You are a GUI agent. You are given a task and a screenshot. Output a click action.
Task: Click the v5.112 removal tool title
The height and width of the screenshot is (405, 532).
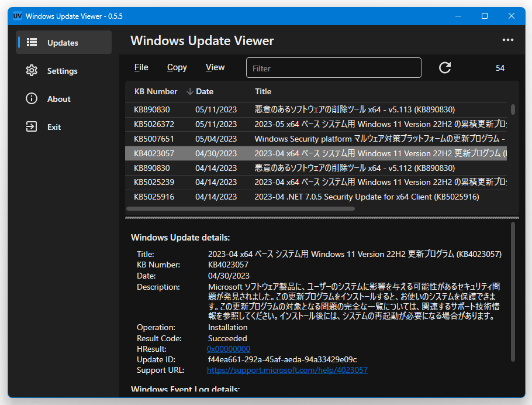354,168
